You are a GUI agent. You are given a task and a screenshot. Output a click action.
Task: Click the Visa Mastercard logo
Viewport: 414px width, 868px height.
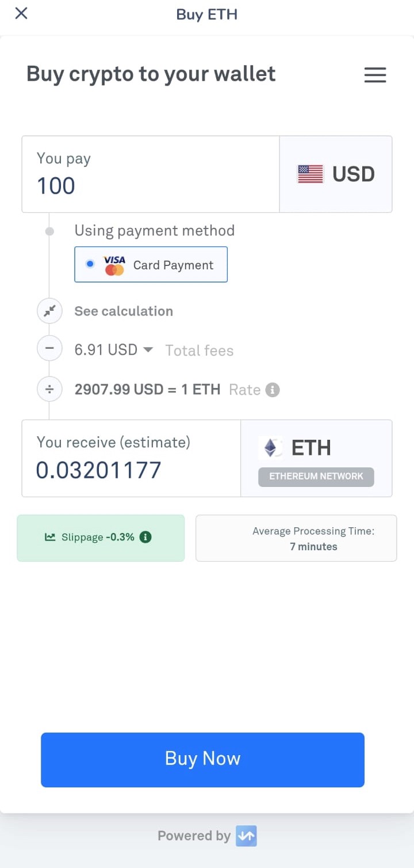click(x=114, y=265)
